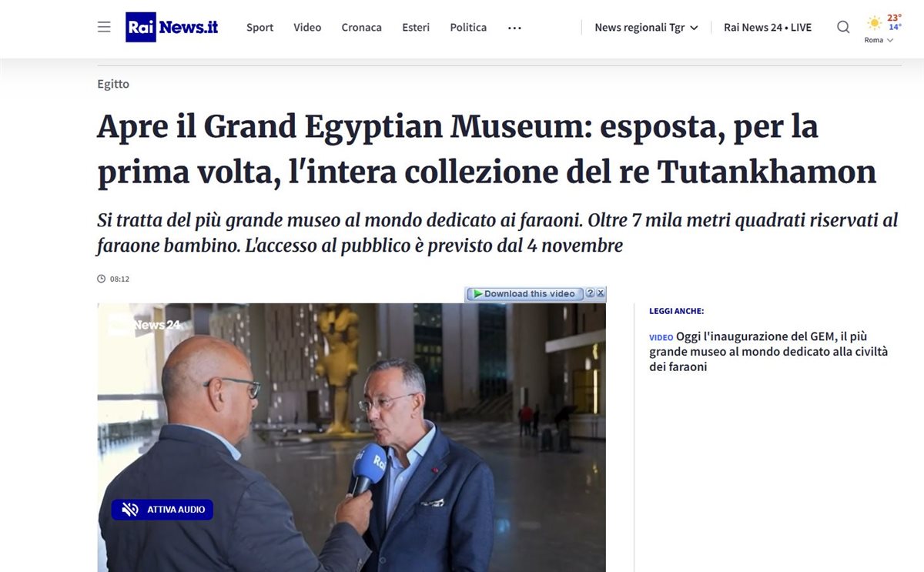
Task: Open Rai News 24 LIVE link
Action: (768, 27)
